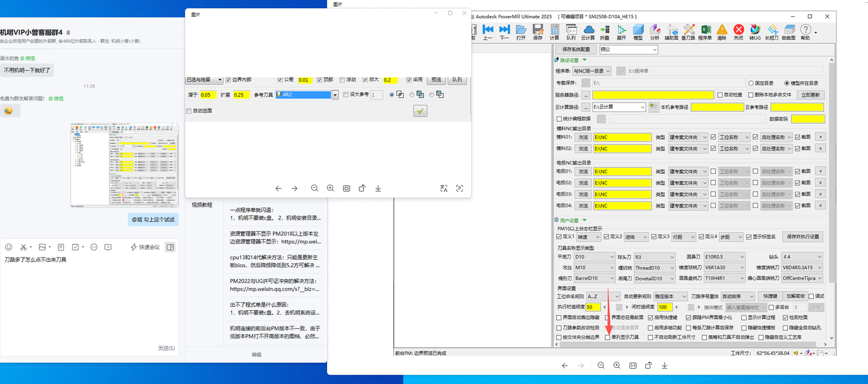Click the 执行时透明度 slider handle
Image resolution: width=868 pixels, height=384 pixels.
coord(619,307)
